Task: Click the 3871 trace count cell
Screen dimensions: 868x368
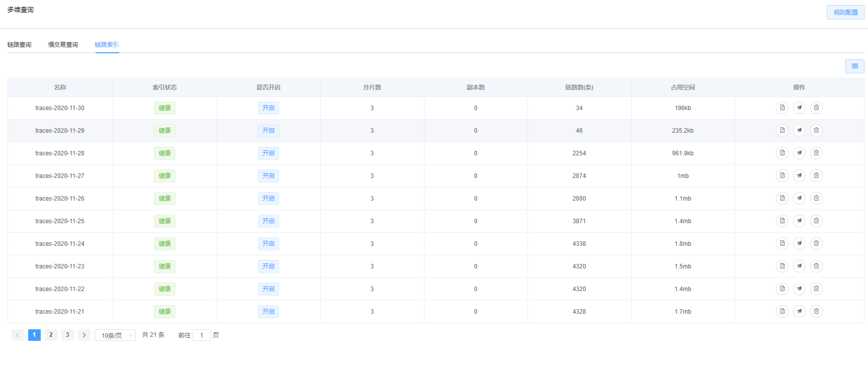Action: (x=579, y=221)
